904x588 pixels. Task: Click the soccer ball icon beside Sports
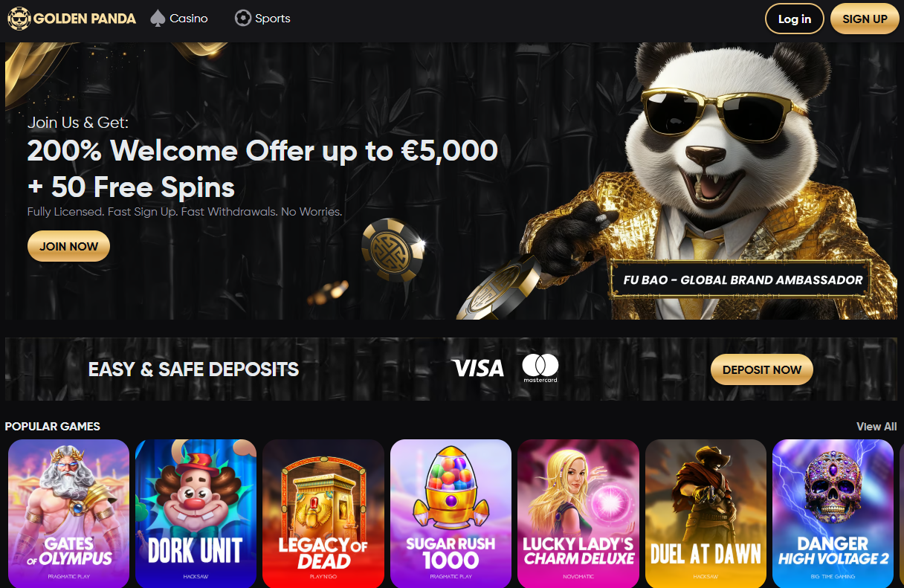point(242,19)
